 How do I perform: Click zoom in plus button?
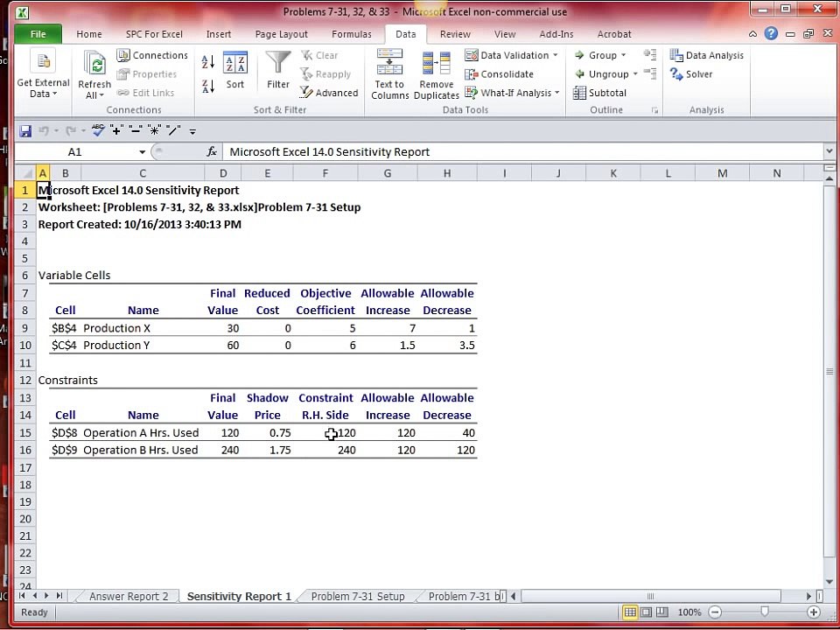[813, 612]
